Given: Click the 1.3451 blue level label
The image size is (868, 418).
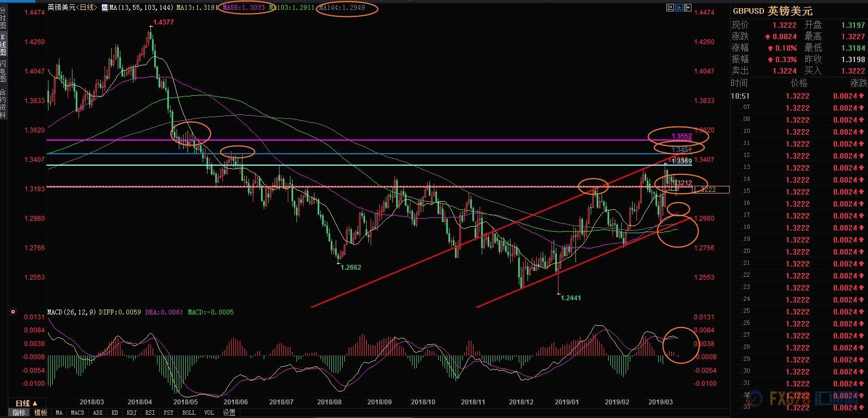Looking at the screenshot, I should [x=682, y=150].
